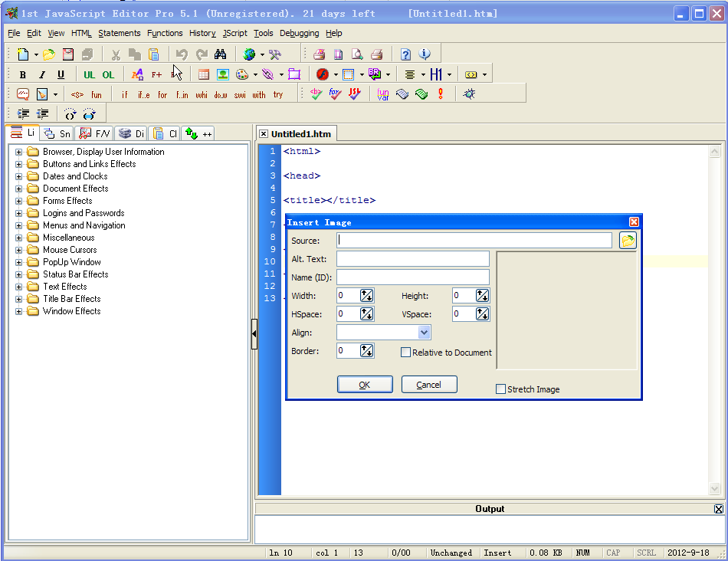The image size is (728, 561).
Task: Toggle bold formatting in the toolbar
Action: [x=22, y=74]
